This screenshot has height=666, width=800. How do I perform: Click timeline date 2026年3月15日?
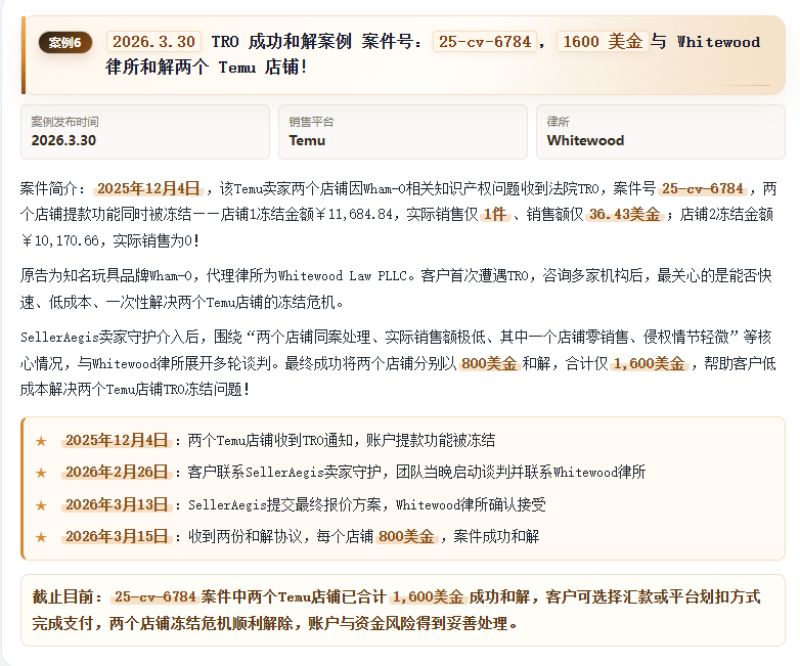point(117,536)
